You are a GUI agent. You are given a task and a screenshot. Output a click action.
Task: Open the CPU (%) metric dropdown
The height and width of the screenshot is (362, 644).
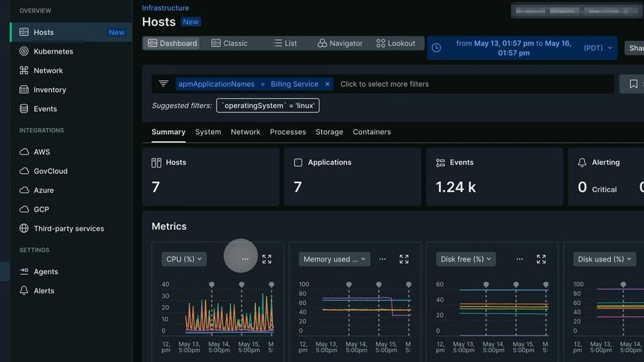coord(184,259)
